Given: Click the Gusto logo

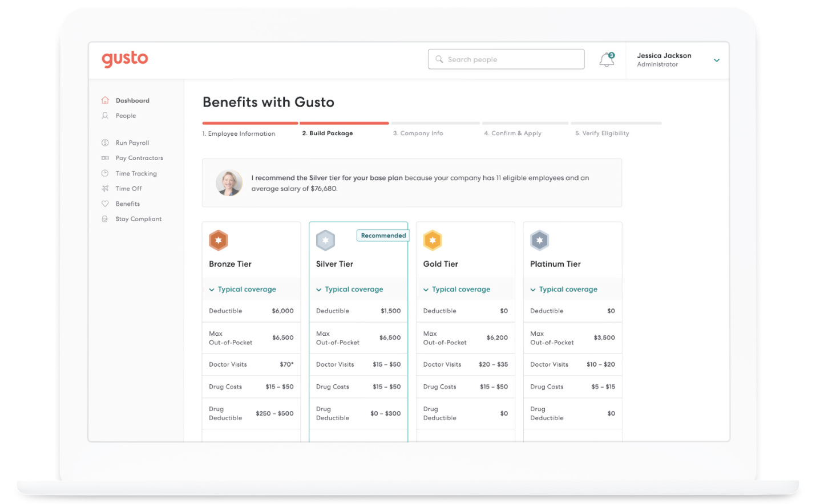Looking at the screenshot, I should click(125, 59).
